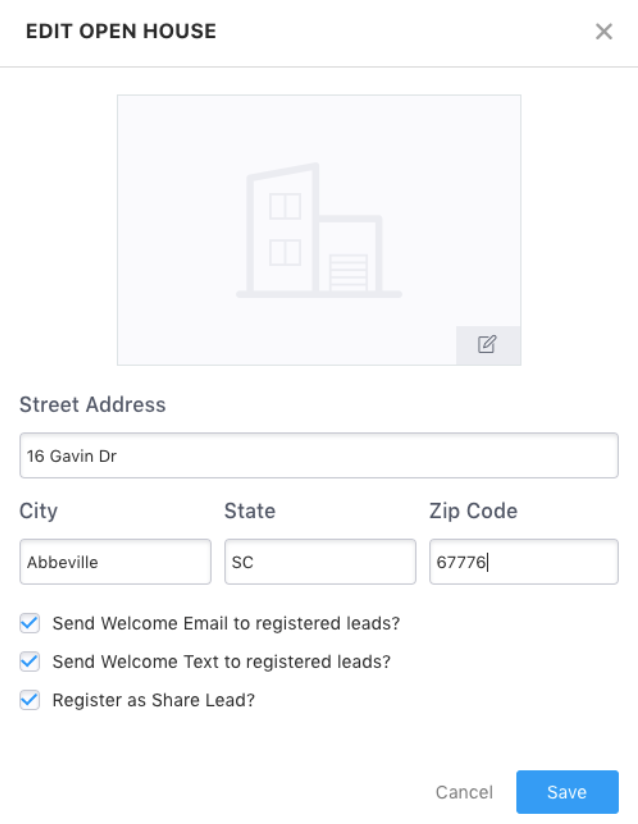Click the Zip Code field with 67776

click(524, 562)
